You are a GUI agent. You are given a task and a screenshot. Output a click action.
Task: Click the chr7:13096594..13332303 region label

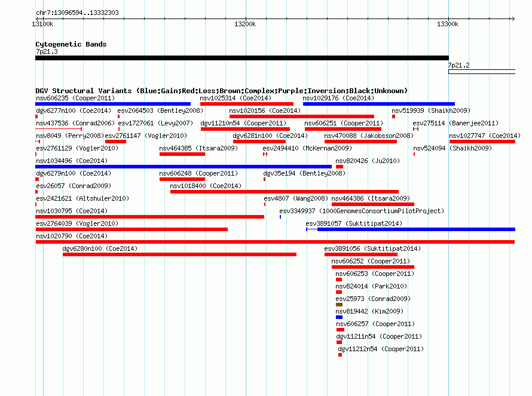click(77, 13)
